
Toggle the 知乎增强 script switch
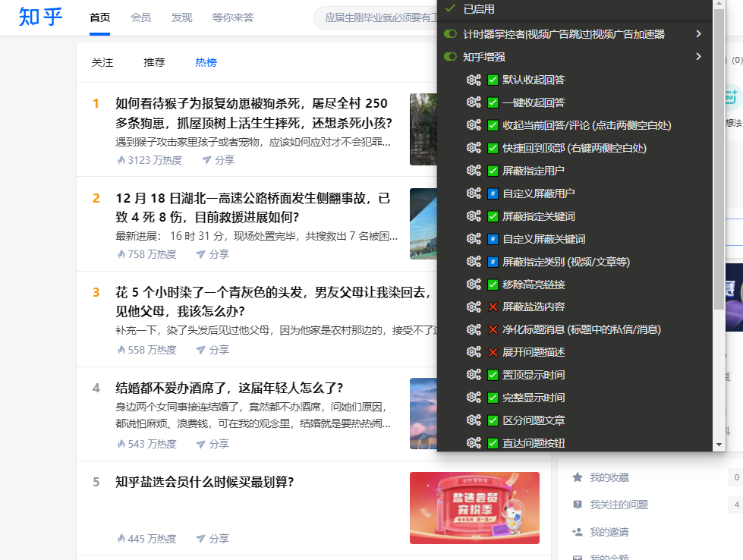point(450,56)
